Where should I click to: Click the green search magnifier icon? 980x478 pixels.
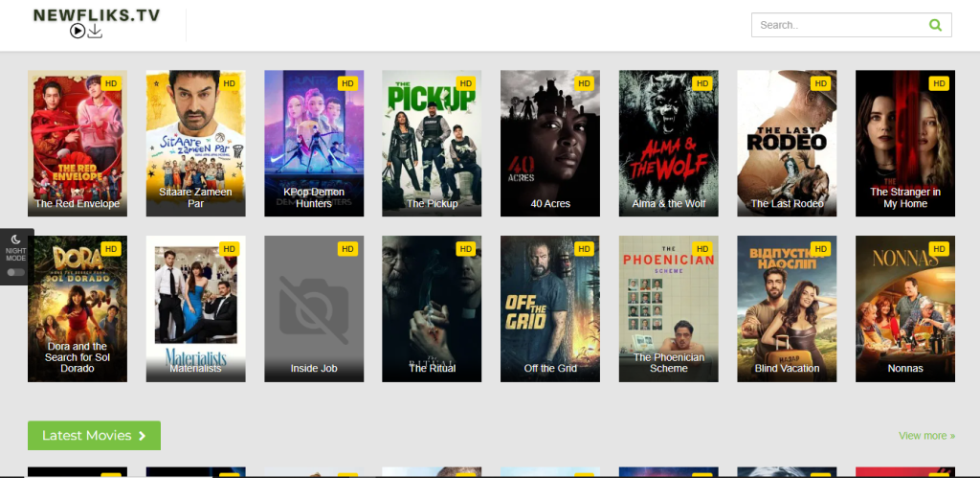click(x=935, y=25)
